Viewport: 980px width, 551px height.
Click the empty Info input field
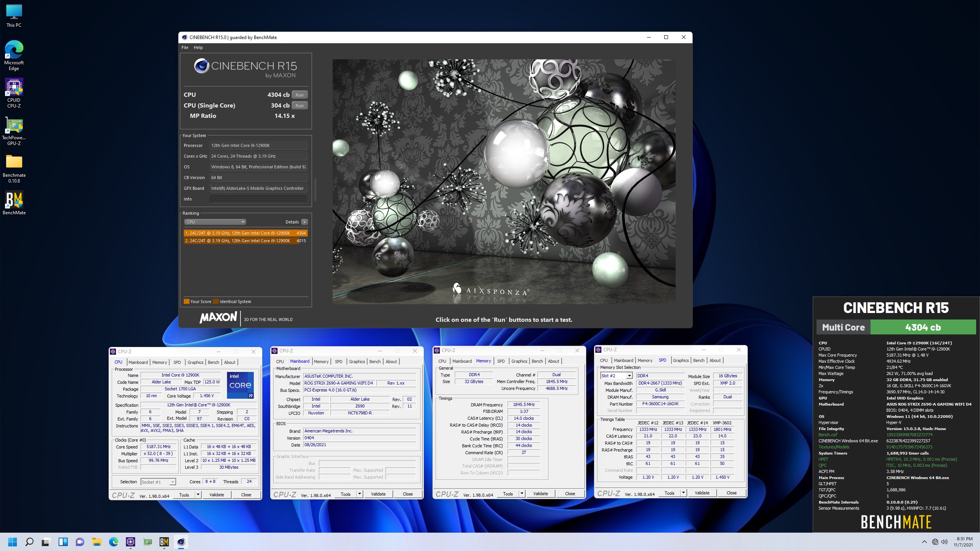coord(258,199)
